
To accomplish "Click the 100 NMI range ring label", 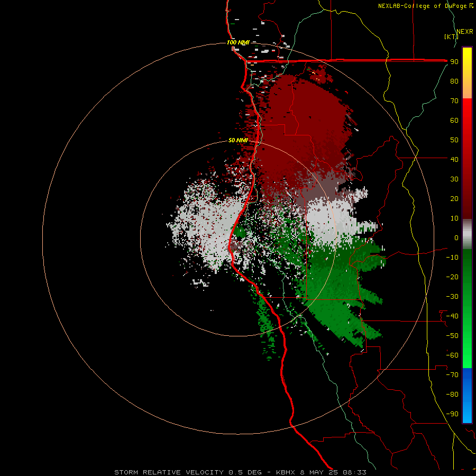I will tap(238, 42).
